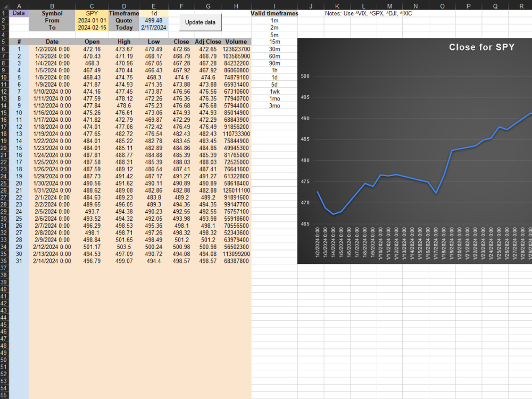The image size is (532, 399).
Task: Click the Valid timeframes heading
Action: click(274, 13)
